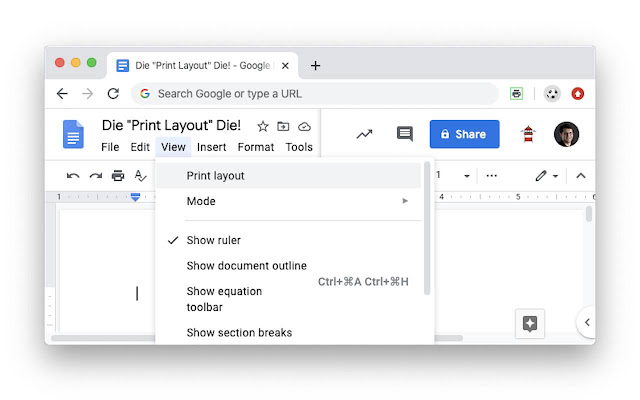Undo the last action
This screenshot has width=640, height=400.
(x=73, y=176)
